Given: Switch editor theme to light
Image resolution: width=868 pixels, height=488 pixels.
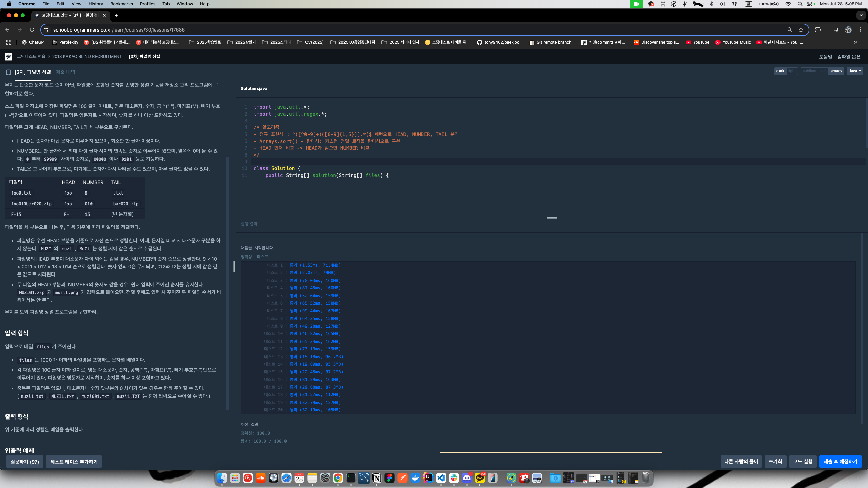Looking at the screenshot, I should pos(792,71).
